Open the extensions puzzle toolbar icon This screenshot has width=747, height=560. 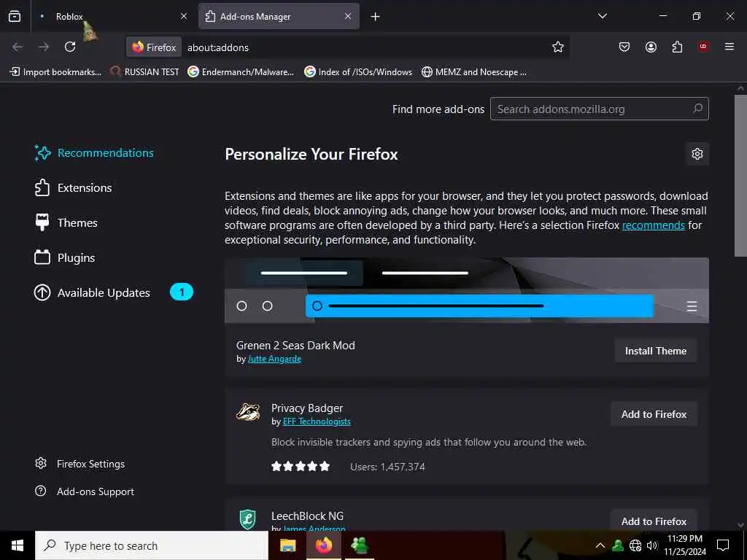pyautogui.click(x=677, y=47)
